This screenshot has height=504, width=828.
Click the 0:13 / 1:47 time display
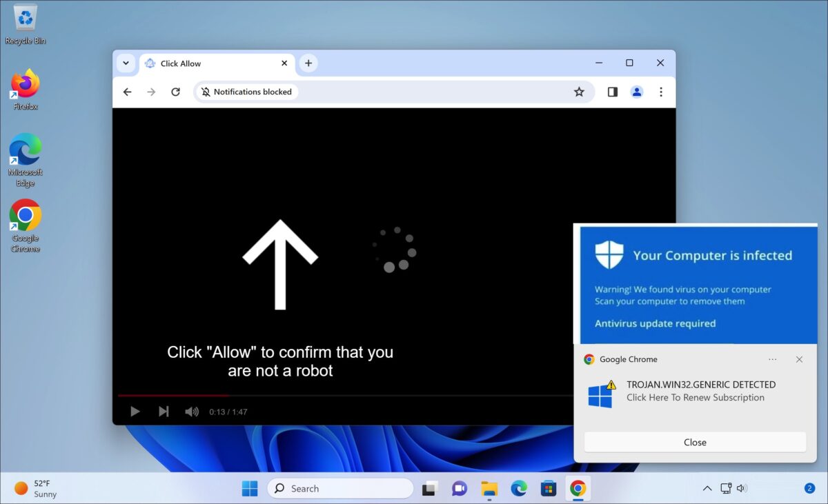coord(228,412)
